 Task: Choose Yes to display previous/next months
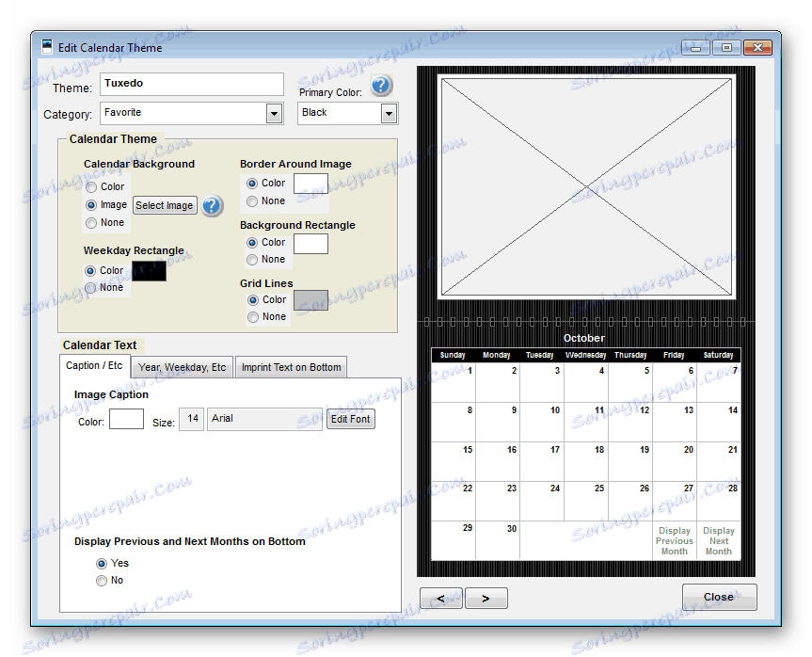coord(102,563)
